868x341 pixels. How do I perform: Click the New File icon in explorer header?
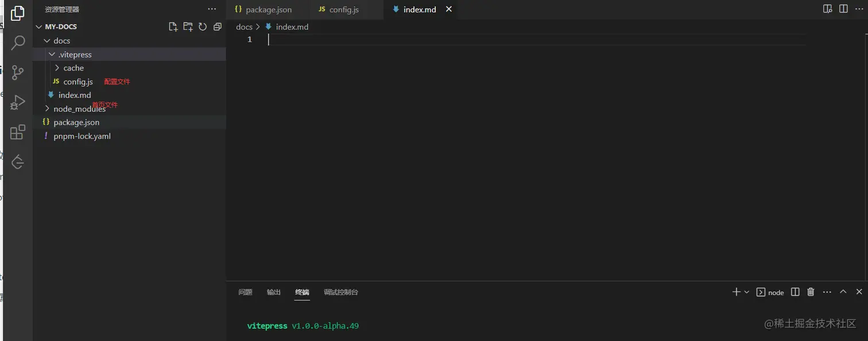173,26
